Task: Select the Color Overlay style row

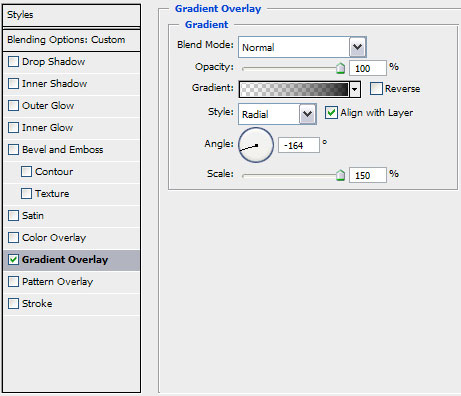Action: point(72,238)
